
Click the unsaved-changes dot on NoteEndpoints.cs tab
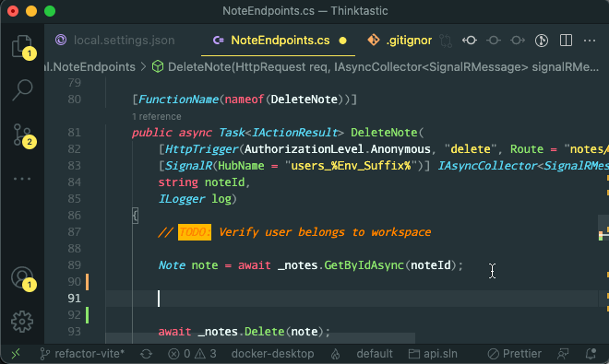342,41
